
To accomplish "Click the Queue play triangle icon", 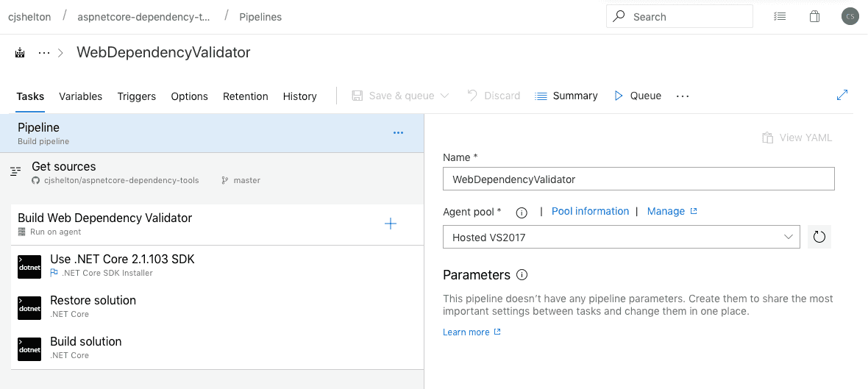I will tap(619, 96).
